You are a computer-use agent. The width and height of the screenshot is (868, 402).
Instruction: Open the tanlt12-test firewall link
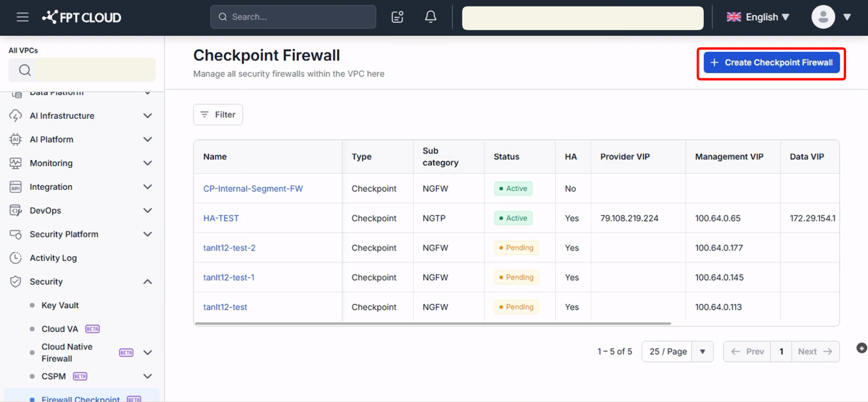pyautogui.click(x=225, y=307)
